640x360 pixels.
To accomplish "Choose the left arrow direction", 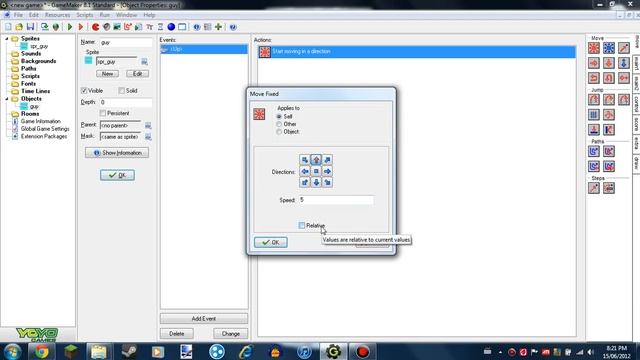I will (305, 171).
